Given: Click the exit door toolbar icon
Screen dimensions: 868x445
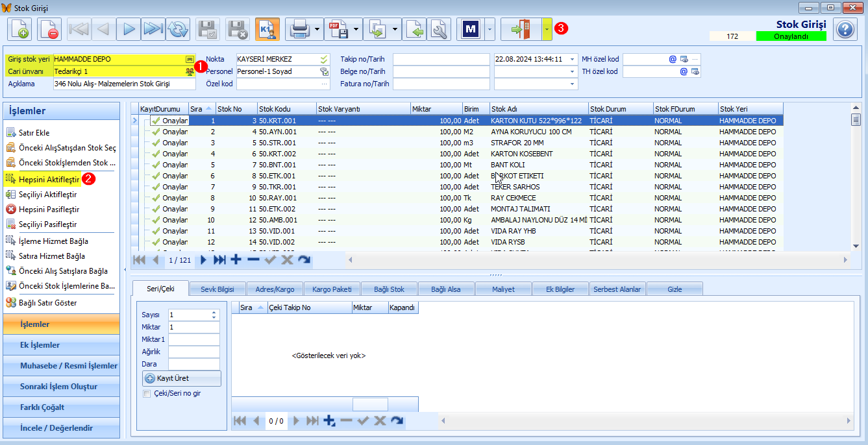Looking at the screenshot, I should click(x=522, y=29).
